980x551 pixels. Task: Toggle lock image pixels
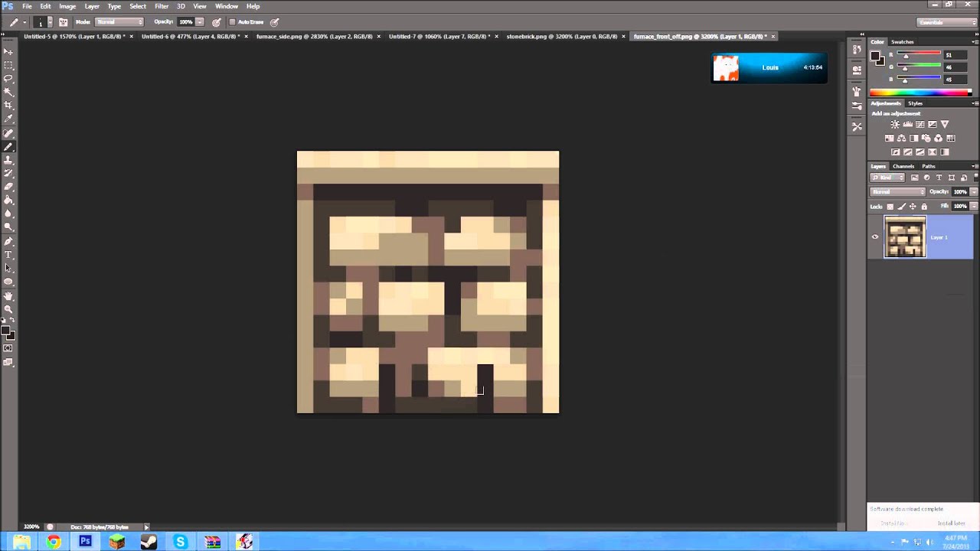pyautogui.click(x=901, y=207)
